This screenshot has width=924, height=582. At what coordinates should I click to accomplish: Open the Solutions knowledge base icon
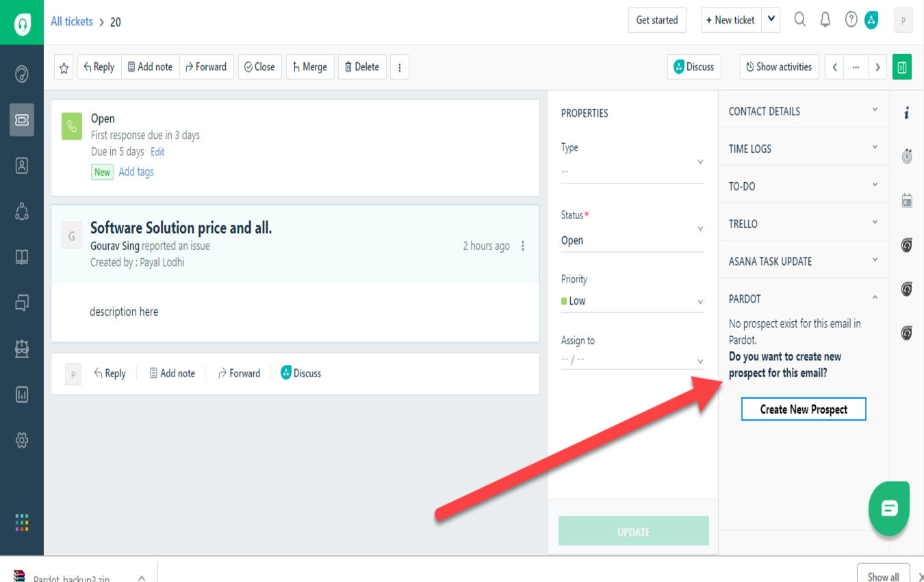pyautogui.click(x=22, y=257)
